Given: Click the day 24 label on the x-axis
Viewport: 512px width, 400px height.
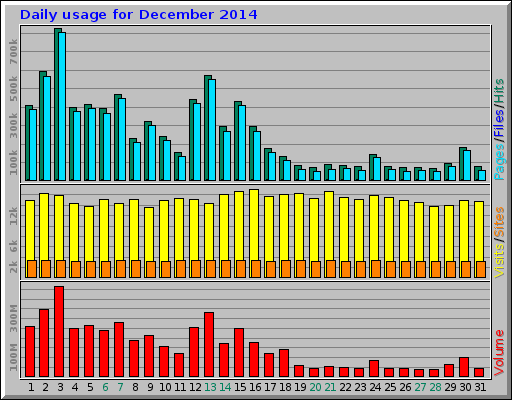Looking at the screenshot, I should pos(375,387).
